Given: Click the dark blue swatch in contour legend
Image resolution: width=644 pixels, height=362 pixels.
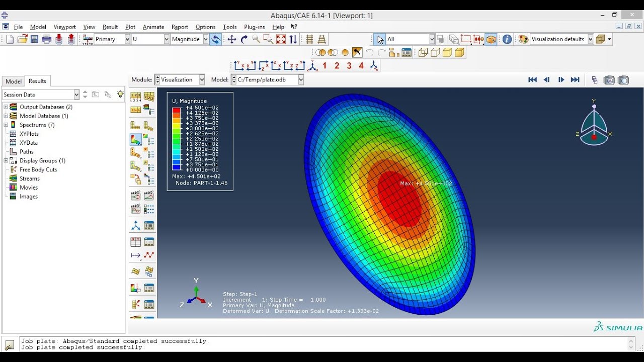Looking at the screenshot, I should point(176,167).
